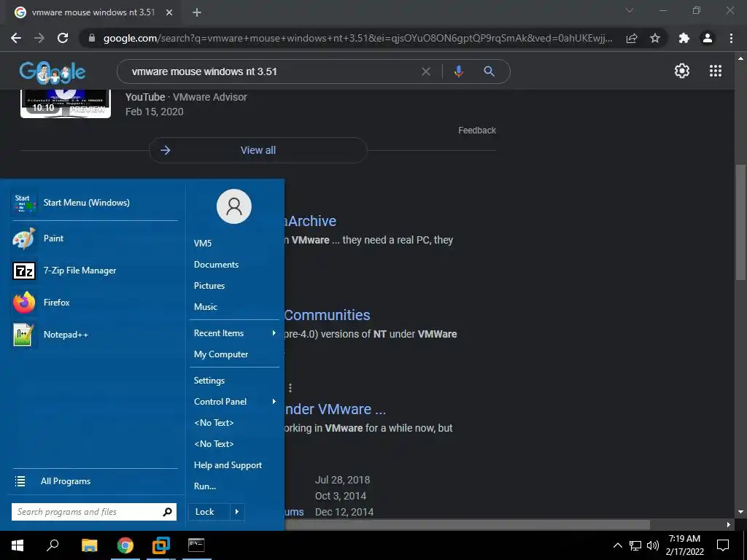Open new Chrome tab with plus
The height and width of the screenshot is (560, 747).
tap(197, 12)
